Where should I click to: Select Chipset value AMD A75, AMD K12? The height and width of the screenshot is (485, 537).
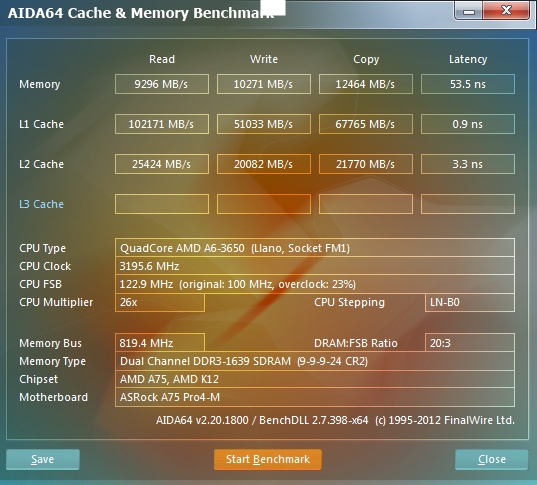click(x=315, y=379)
